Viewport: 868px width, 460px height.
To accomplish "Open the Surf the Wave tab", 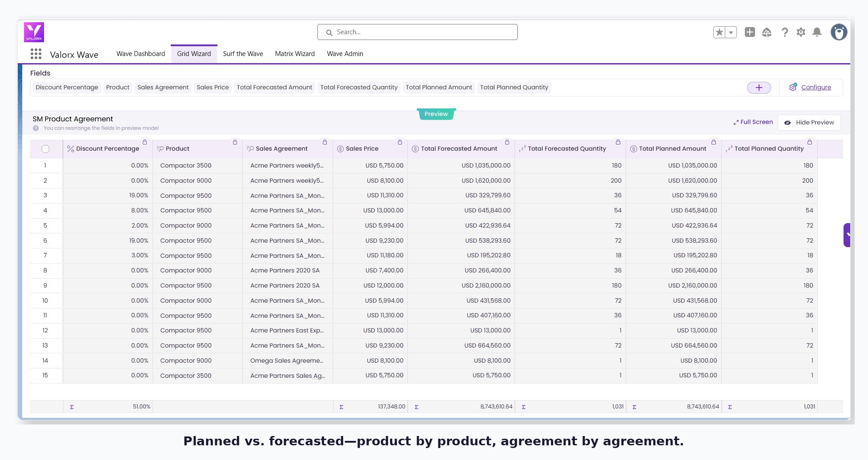I will 243,54.
